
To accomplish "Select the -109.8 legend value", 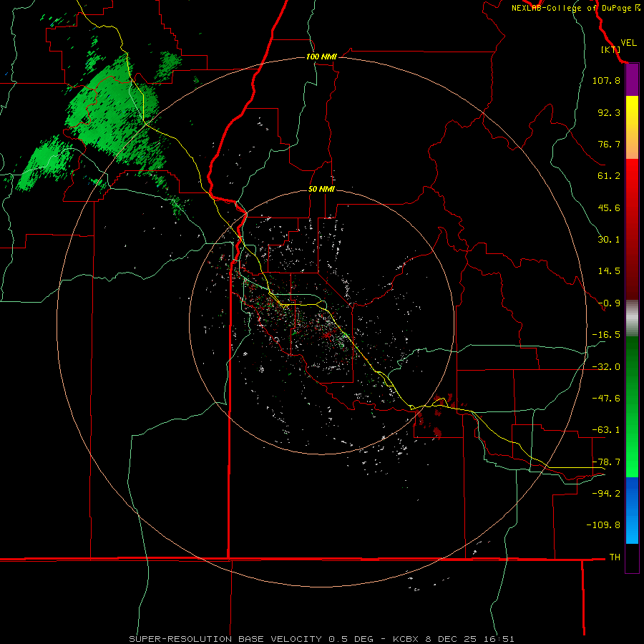I will (x=603, y=525).
